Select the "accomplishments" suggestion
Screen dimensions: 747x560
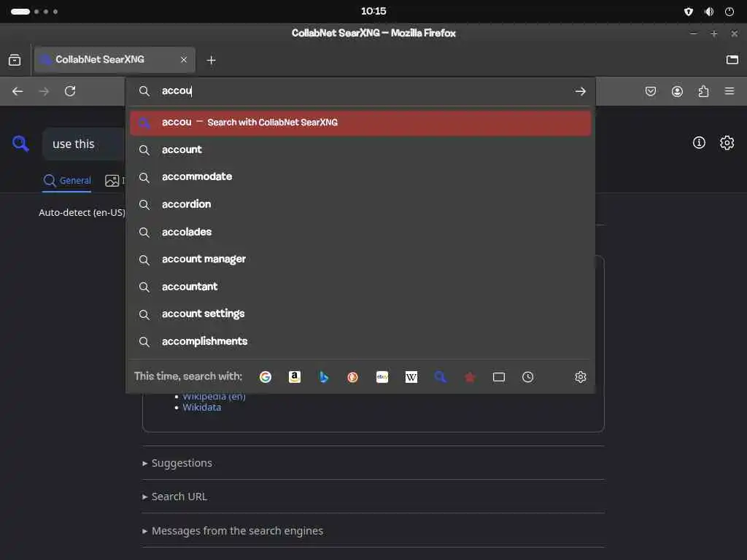360,341
